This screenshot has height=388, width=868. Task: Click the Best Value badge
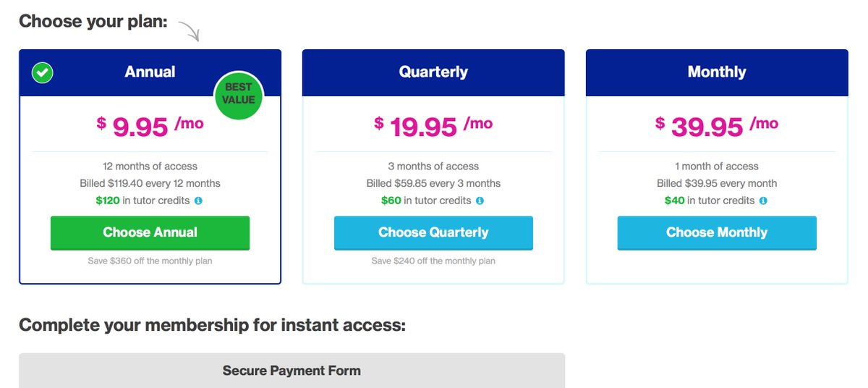click(239, 94)
